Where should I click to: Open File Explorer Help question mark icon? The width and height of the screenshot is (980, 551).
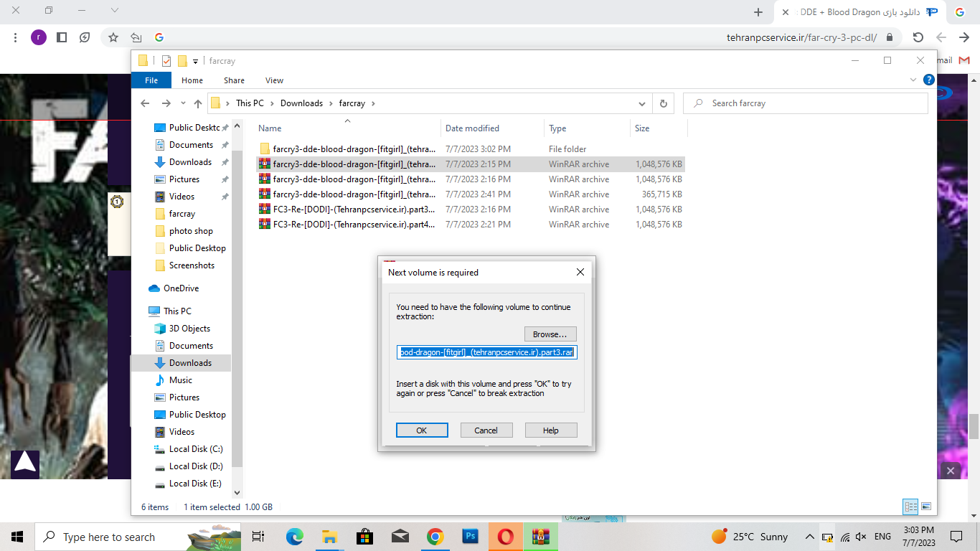click(928, 80)
